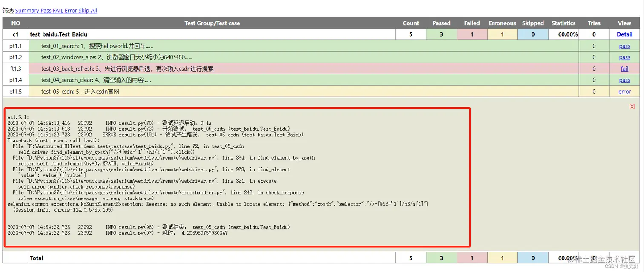Click the Test Group/Test case column header

(212, 23)
